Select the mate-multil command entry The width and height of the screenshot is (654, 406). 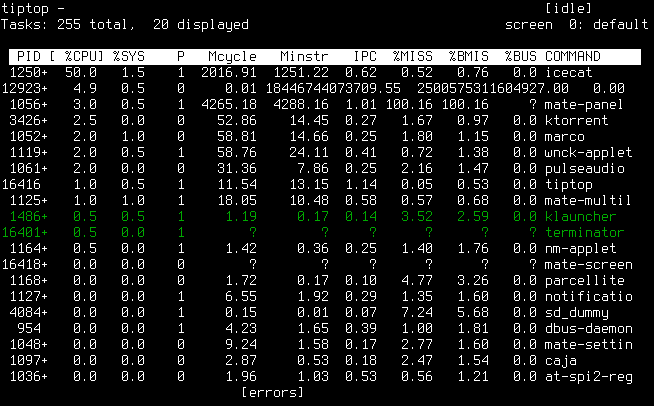pos(588,200)
